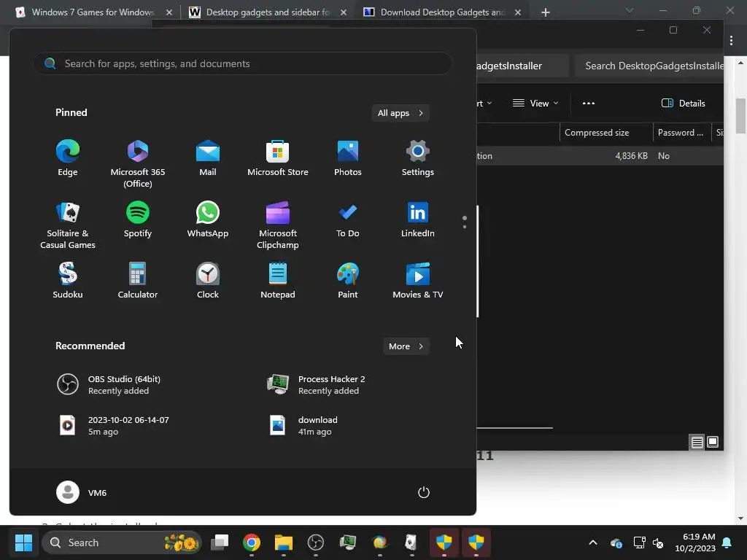Open date and time 6:19 AM flyout
Viewport: 747px width, 560px height.
(695, 542)
